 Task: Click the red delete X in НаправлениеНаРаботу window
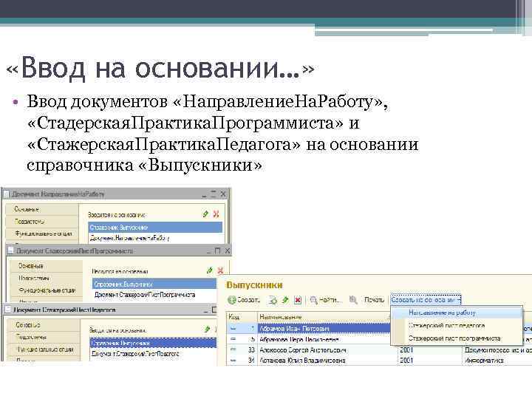point(216,214)
